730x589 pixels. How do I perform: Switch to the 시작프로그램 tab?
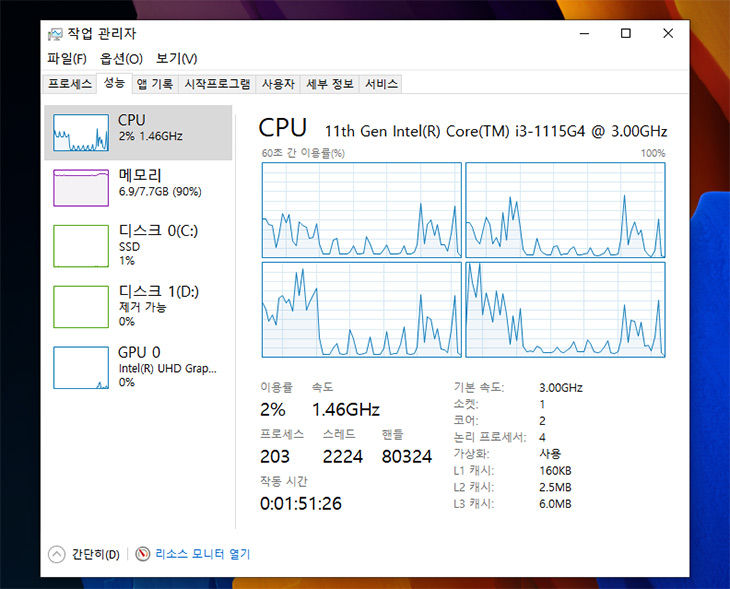pyautogui.click(x=217, y=84)
